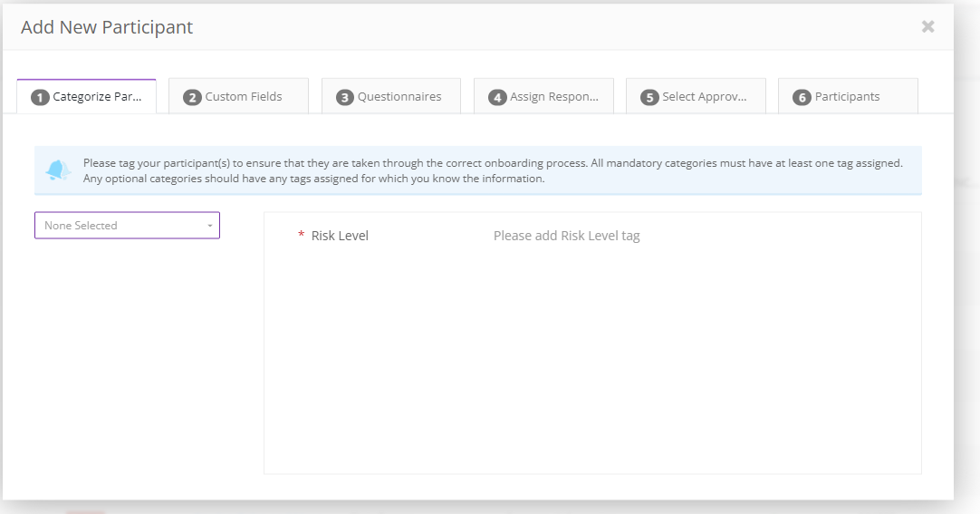This screenshot has width=980, height=514.
Task: Click the step 6 number badge
Action: click(x=802, y=98)
